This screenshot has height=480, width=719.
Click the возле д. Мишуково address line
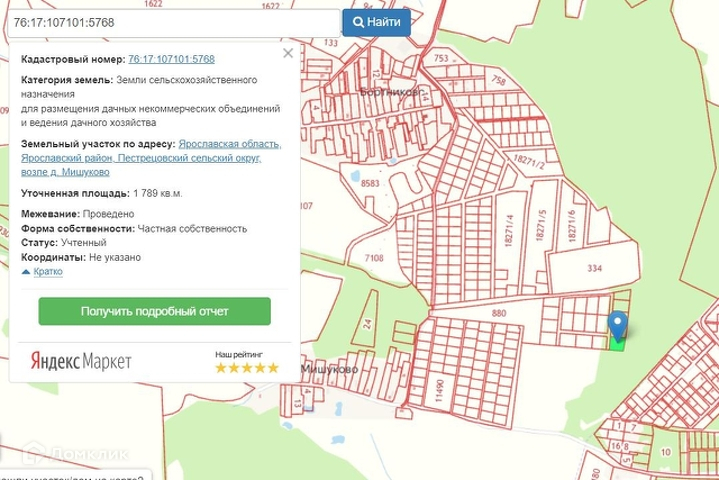tap(65, 172)
